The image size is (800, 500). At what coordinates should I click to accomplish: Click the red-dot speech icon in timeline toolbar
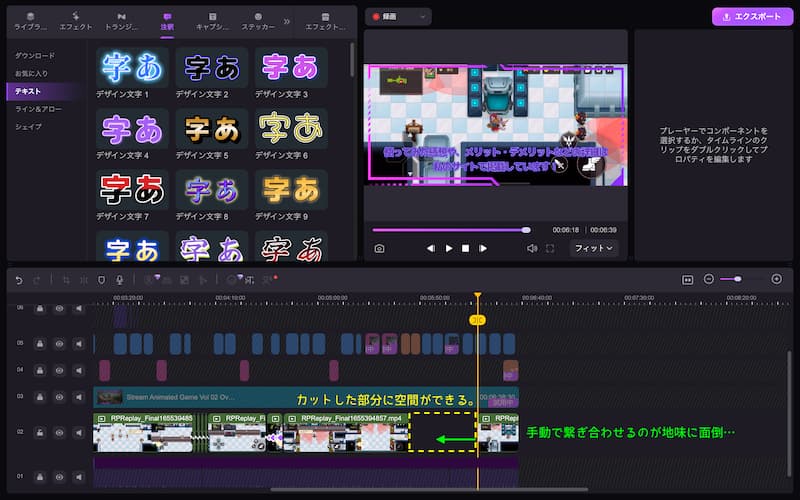click(269, 279)
